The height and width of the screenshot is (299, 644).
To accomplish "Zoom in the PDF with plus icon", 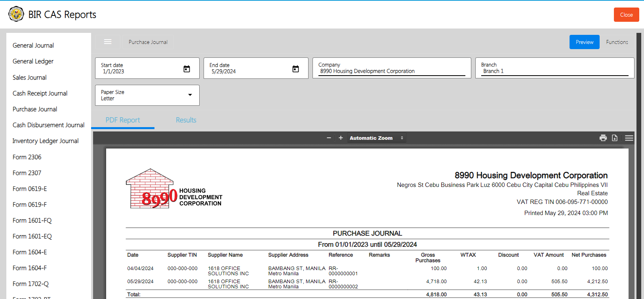I will tap(341, 138).
